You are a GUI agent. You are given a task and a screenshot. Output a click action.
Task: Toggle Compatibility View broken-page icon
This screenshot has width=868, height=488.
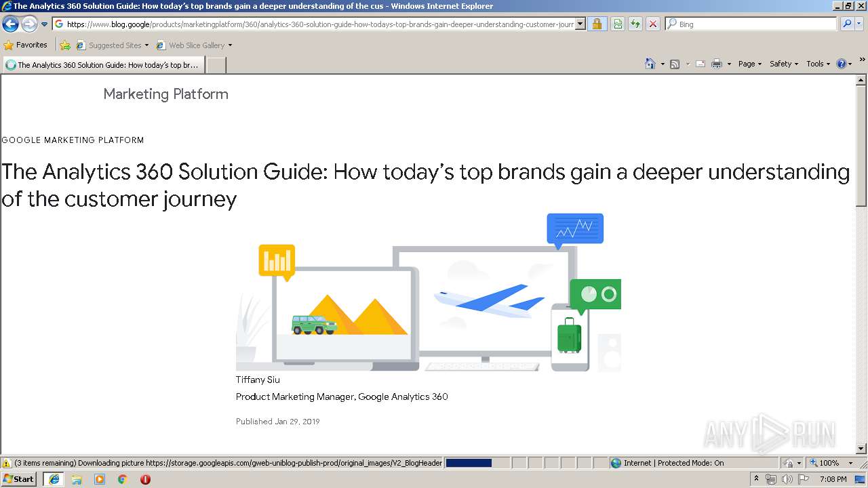618,24
